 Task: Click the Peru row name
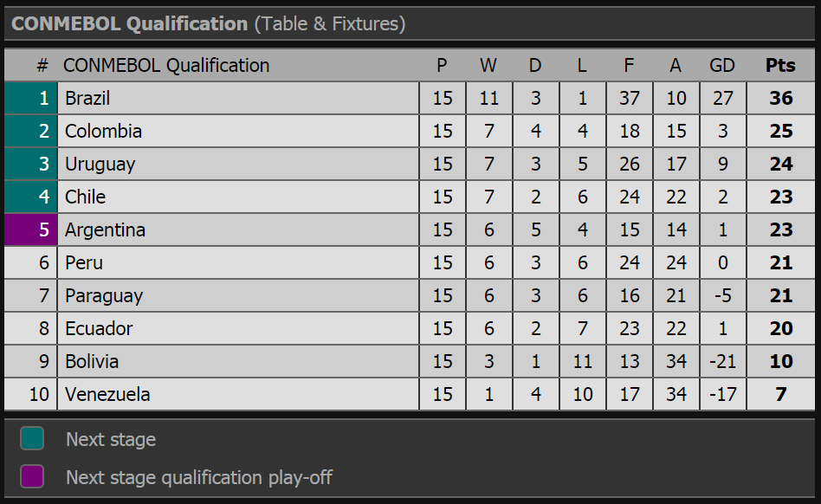coord(84,263)
